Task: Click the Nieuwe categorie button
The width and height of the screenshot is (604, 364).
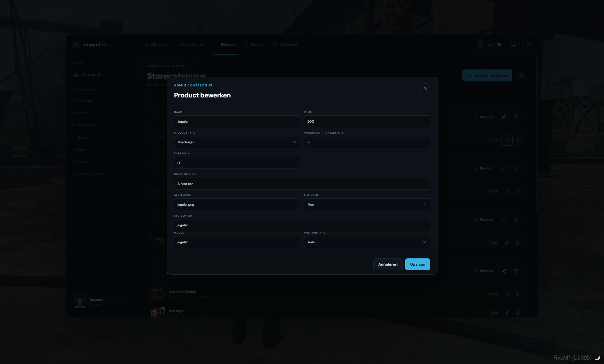Action: tap(487, 75)
